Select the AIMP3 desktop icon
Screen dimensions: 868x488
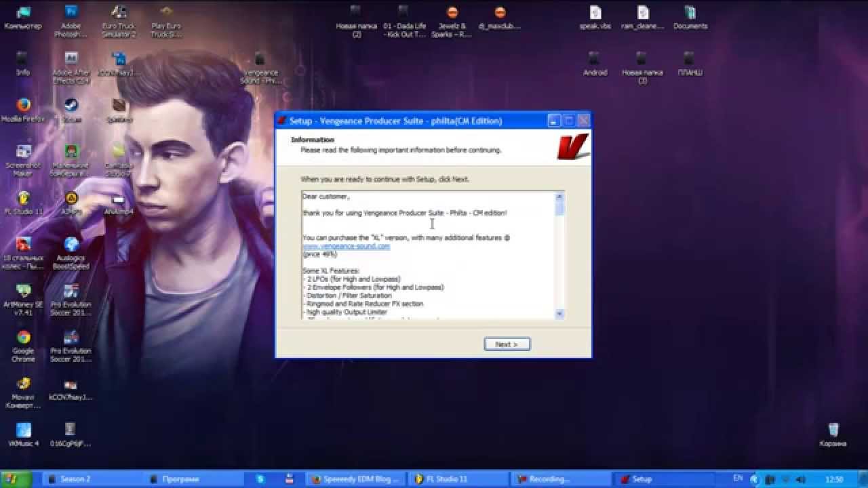click(71, 203)
